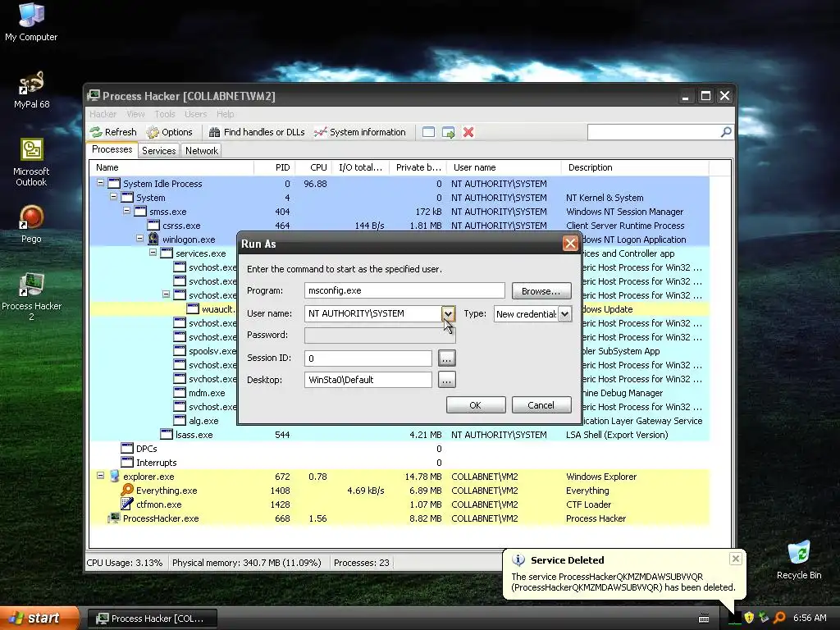Close the Run As dialog

(x=570, y=244)
